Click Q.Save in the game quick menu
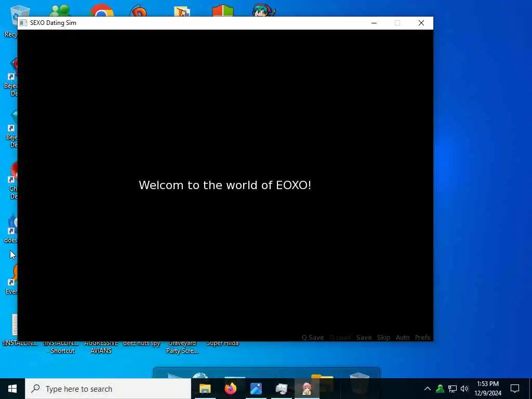 click(x=312, y=338)
